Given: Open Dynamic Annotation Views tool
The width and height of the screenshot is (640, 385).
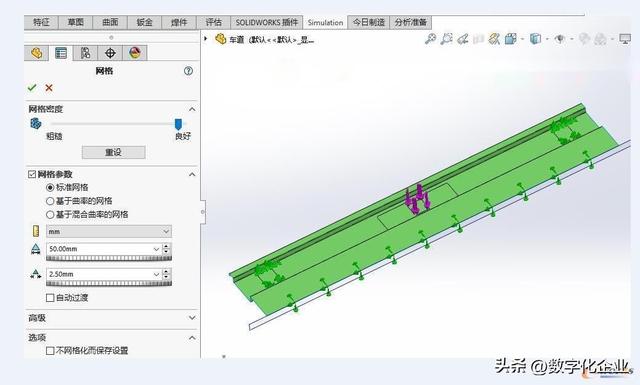Looking at the screenshot, I should click(494, 39).
